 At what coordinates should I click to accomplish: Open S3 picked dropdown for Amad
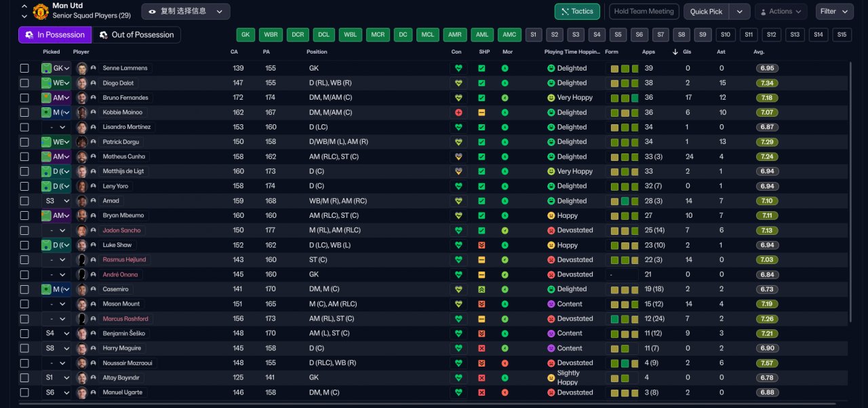56,201
